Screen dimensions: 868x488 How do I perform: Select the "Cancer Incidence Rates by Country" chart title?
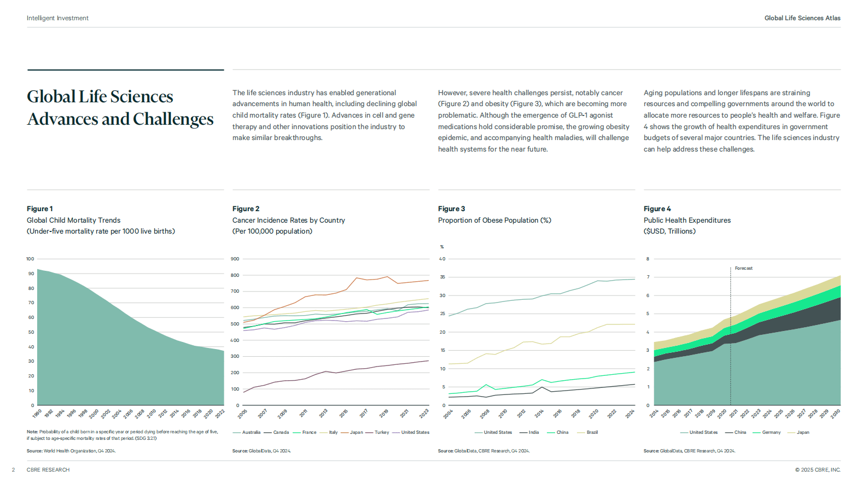pyautogui.click(x=289, y=220)
